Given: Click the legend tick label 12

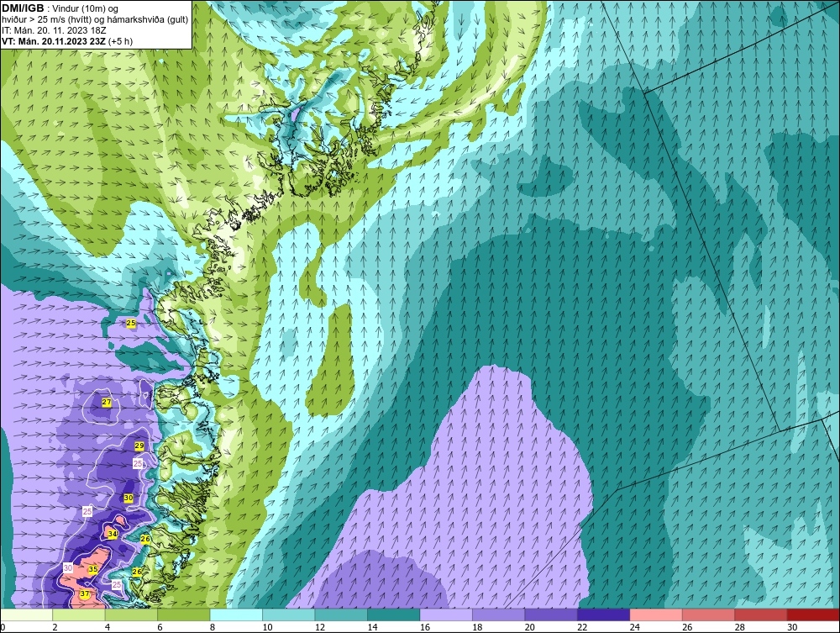Looking at the screenshot, I should (x=320, y=627).
